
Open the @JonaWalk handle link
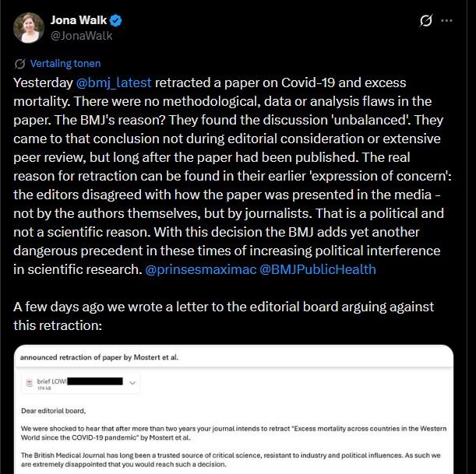coord(81,36)
